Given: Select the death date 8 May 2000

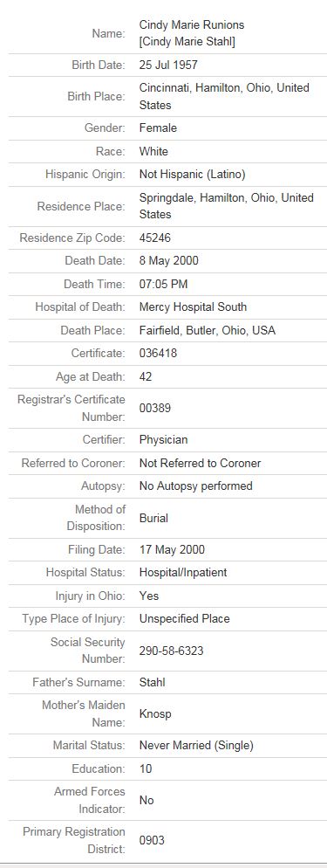Looking at the screenshot, I should pyautogui.click(x=169, y=261).
